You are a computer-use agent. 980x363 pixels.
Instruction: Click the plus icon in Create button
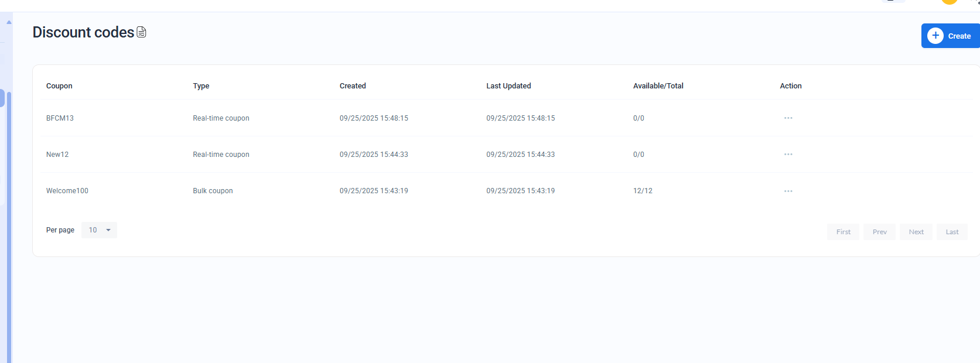point(935,36)
